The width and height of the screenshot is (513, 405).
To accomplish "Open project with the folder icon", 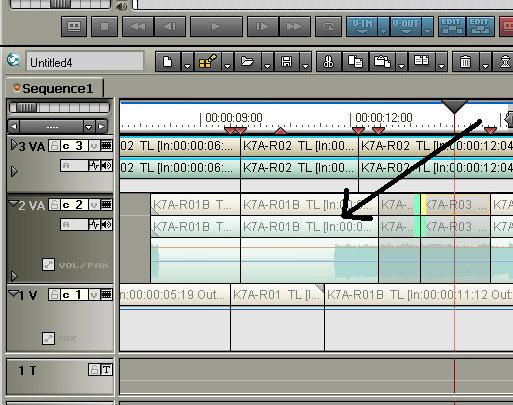I will pos(247,62).
